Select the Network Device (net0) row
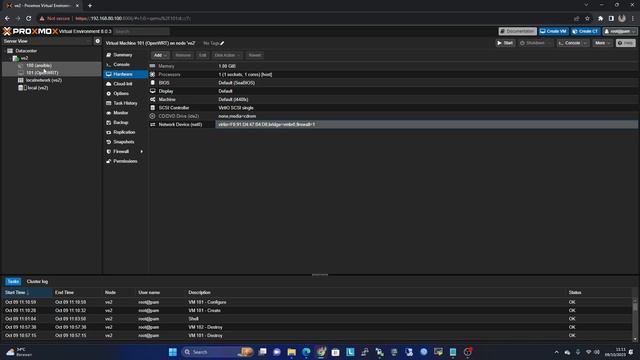640x360 pixels. [393, 124]
